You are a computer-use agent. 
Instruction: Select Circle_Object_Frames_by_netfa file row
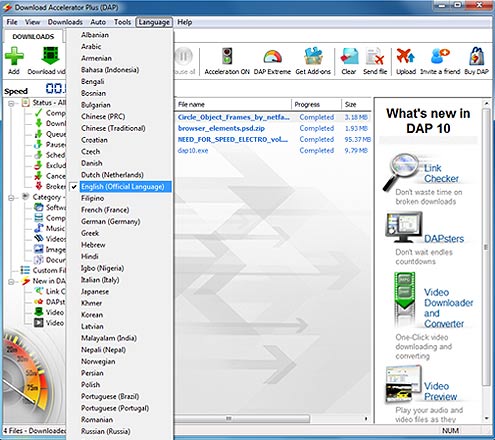coord(273,117)
